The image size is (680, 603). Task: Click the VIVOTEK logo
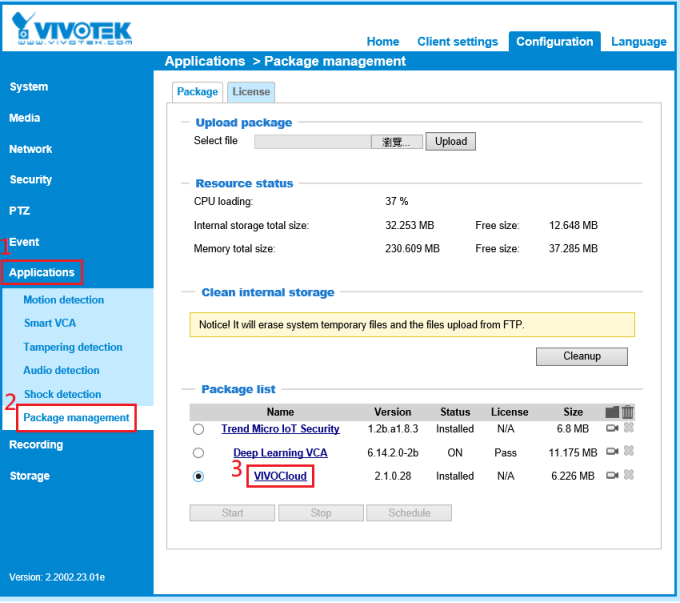[x=73, y=30]
